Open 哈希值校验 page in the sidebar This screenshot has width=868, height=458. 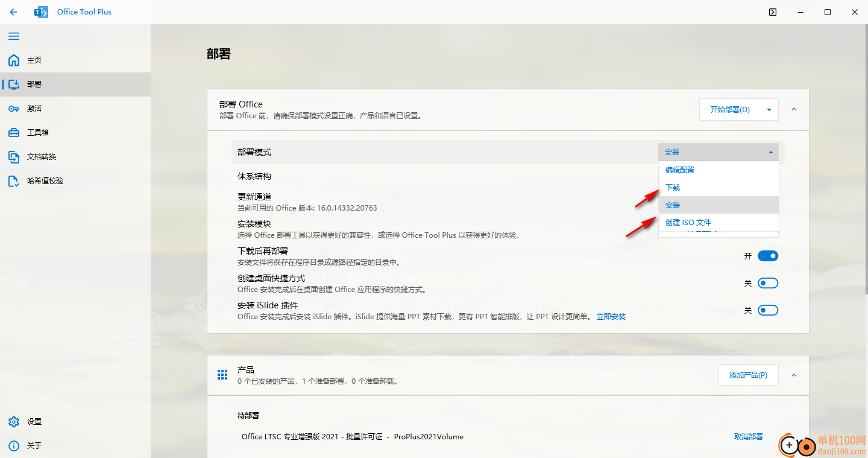point(75,181)
